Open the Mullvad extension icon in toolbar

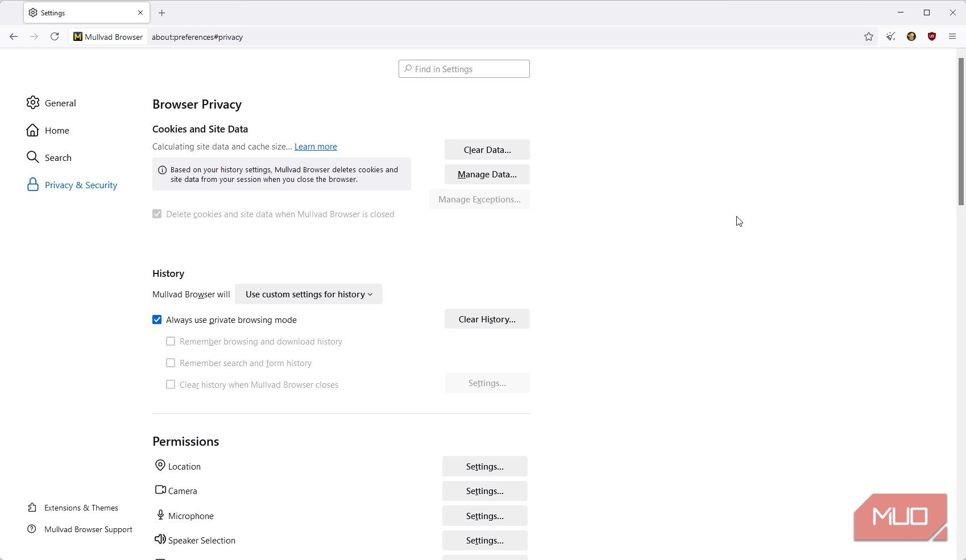point(911,36)
